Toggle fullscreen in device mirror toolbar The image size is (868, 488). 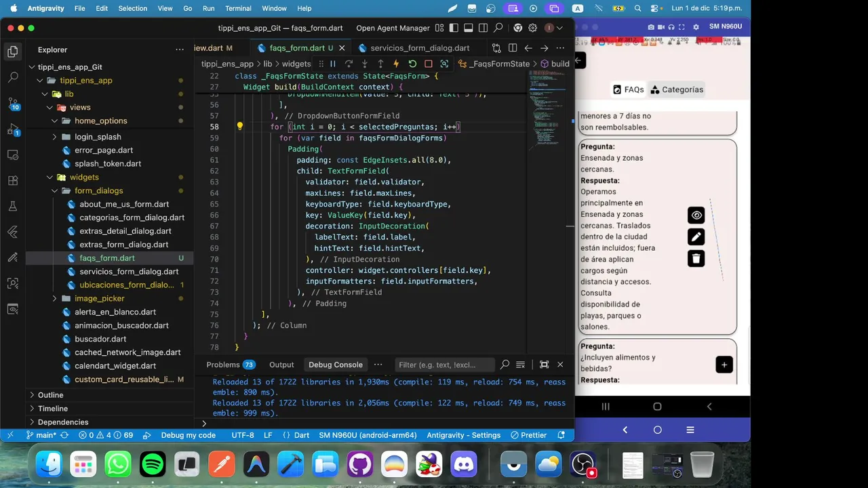(x=681, y=27)
